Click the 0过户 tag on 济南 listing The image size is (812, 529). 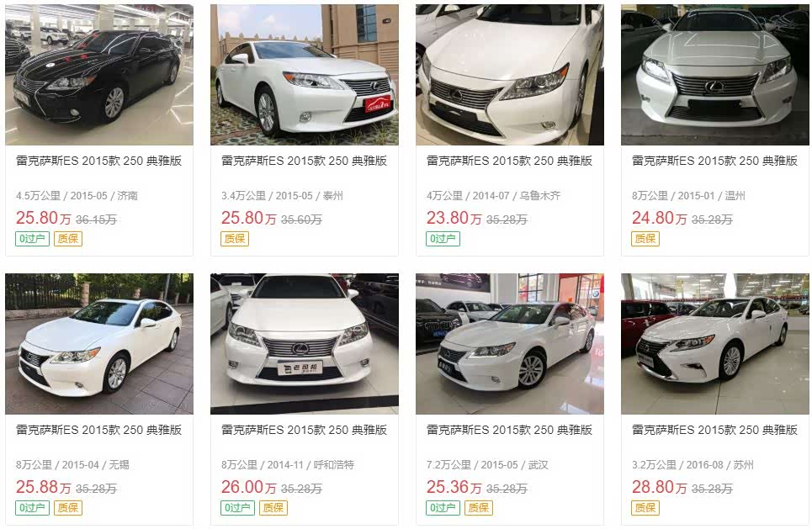[32, 239]
